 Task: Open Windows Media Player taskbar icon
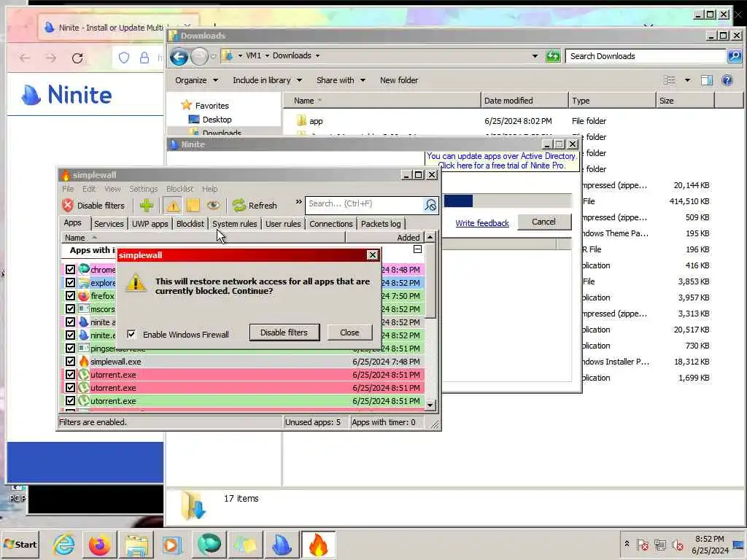pyautogui.click(x=171, y=544)
